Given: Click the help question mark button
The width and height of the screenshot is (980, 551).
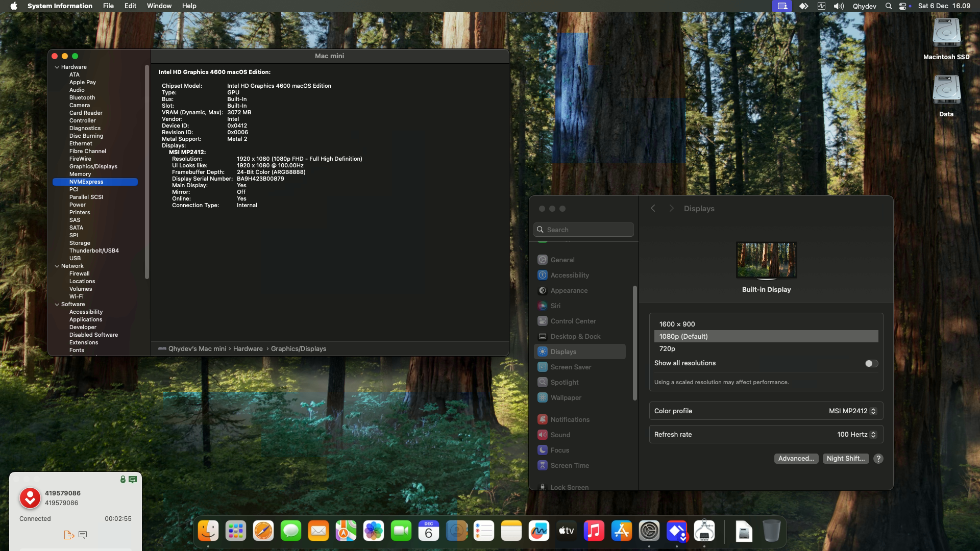Looking at the screenshot, I should (x=878, y=459).
